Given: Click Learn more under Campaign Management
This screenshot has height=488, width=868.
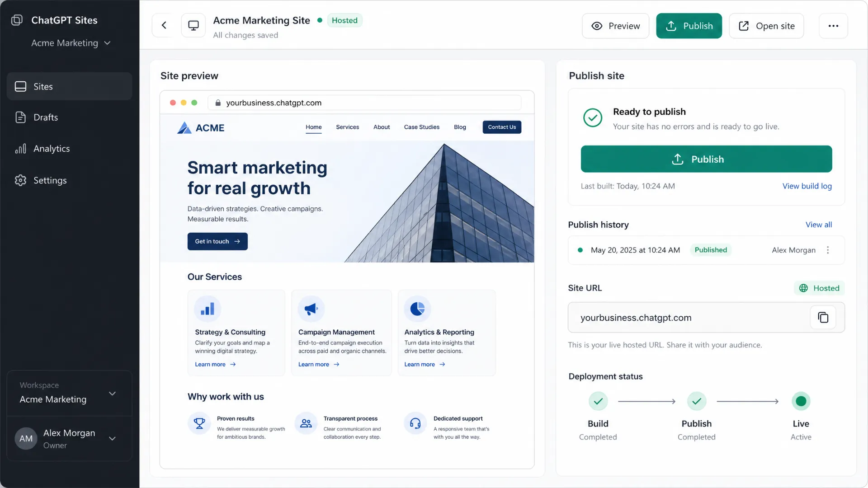Looking at the screenshot, I should (319, 364).
